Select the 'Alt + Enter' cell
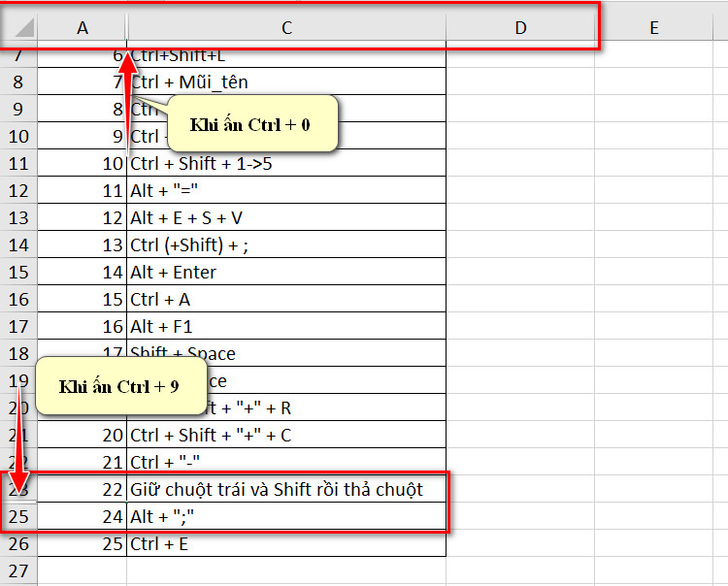The height and width of the screenshot is (586, 728). [286, 272]
